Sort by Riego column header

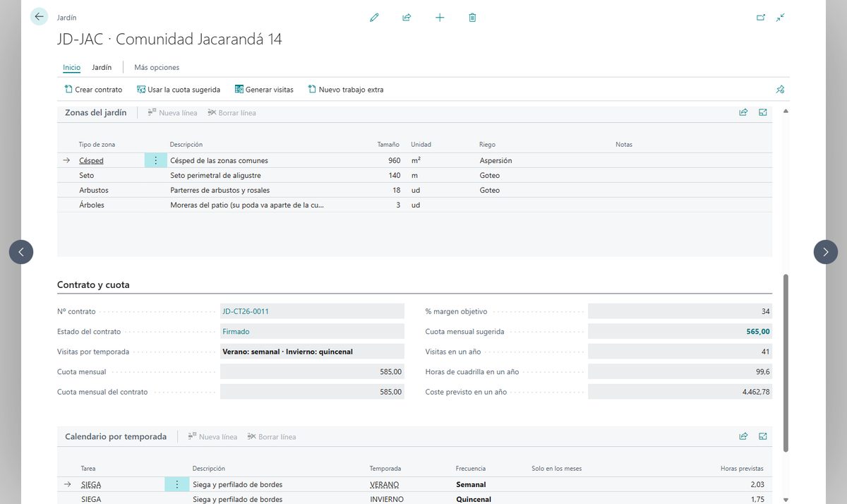487,144
